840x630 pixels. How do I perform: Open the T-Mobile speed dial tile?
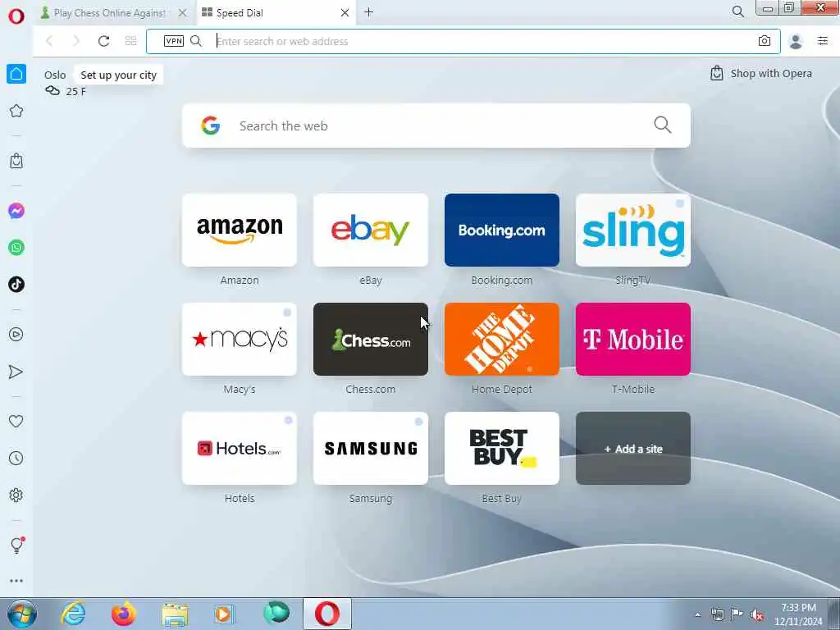[633, 339]
